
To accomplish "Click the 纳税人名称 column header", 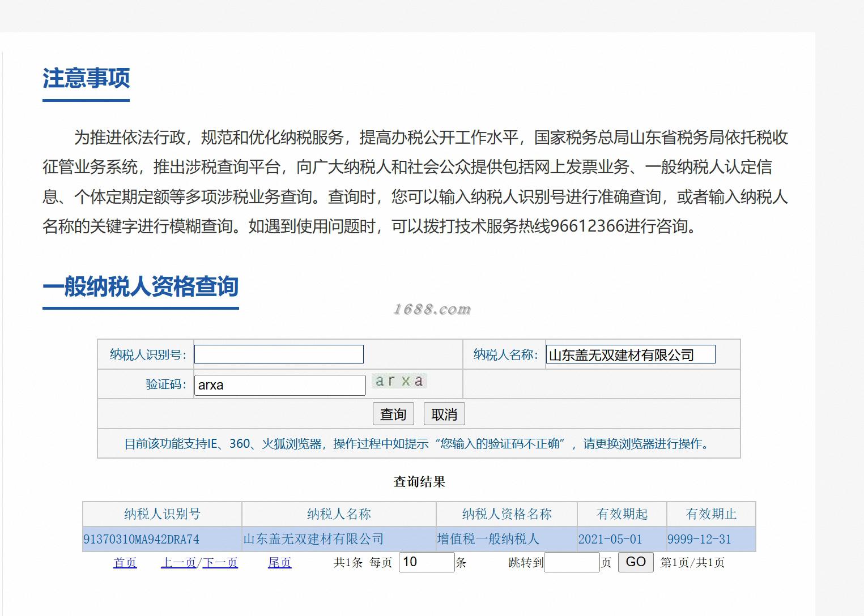I will pyautogui.click(x=339, y=514).
